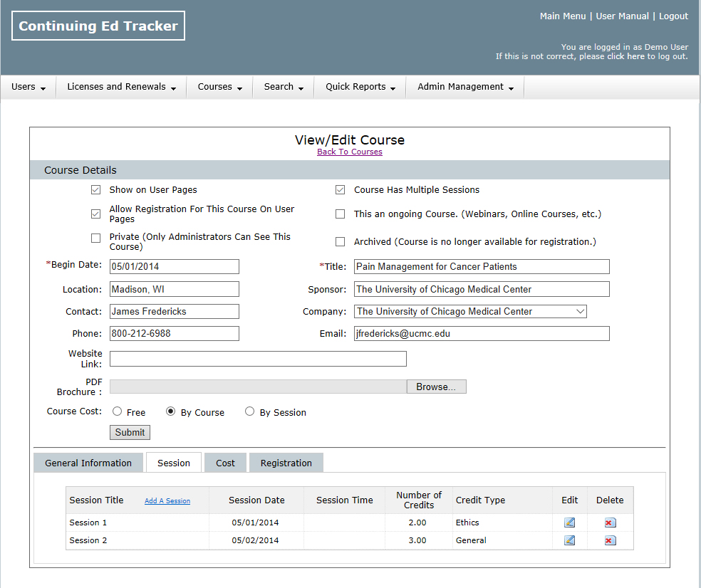Image resolution: width=701 pixels, height=588 pixels.
Task: Delete Session 1 using the red X icon
Action: [609, 523]
